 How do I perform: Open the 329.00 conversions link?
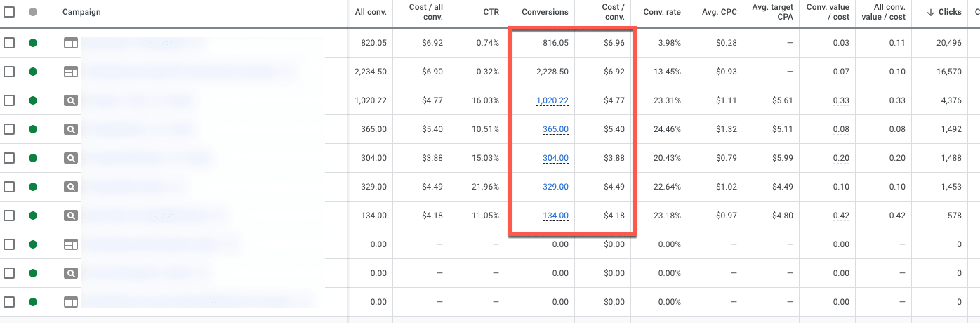pyautogui.click(x=555, y=187)
